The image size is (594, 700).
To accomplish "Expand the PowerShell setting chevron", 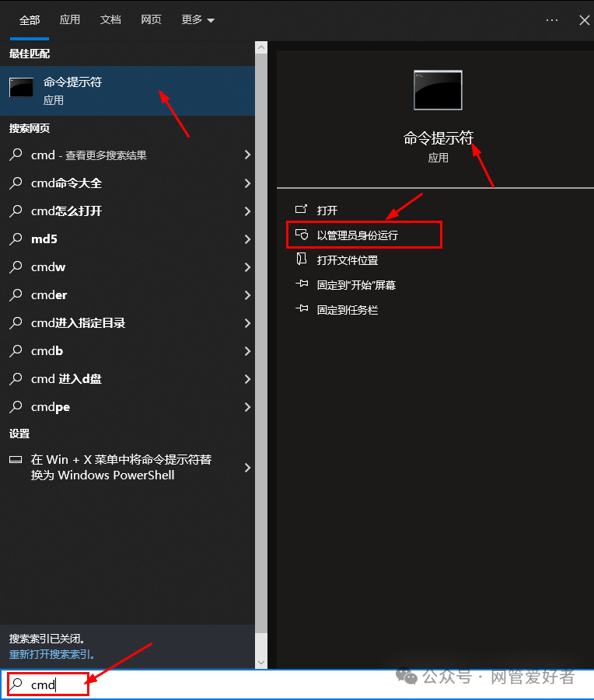I will pyautogui.click(x=247, y=468).
